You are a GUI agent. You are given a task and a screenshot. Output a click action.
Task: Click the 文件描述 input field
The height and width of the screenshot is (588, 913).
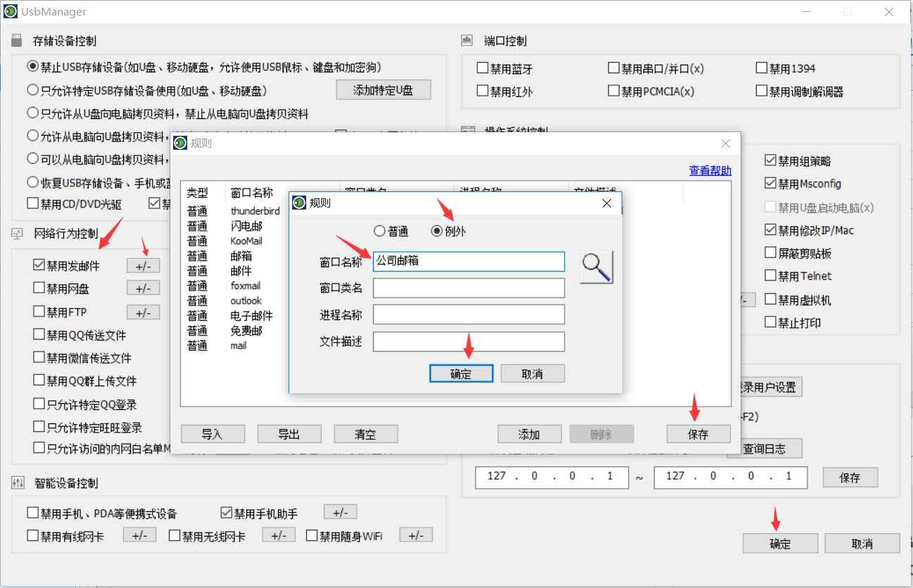pos(469,342)
